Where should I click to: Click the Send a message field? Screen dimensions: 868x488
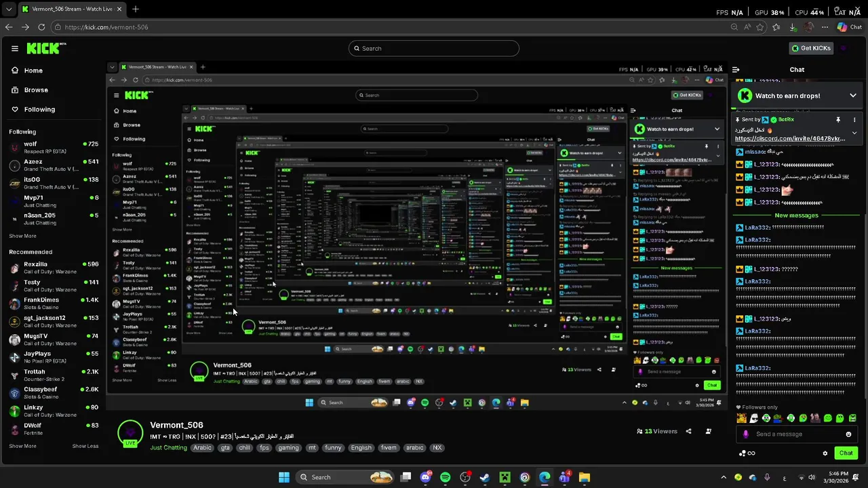tap(797, 434)
